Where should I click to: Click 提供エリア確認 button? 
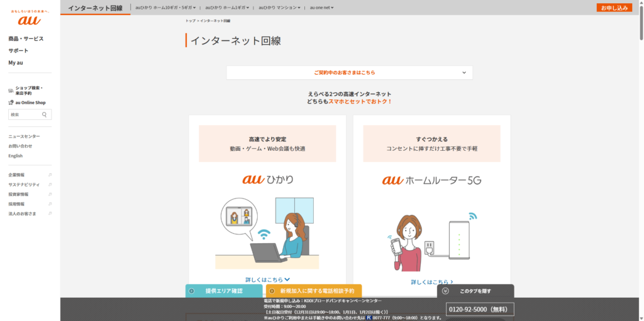(x=224, y=291)
